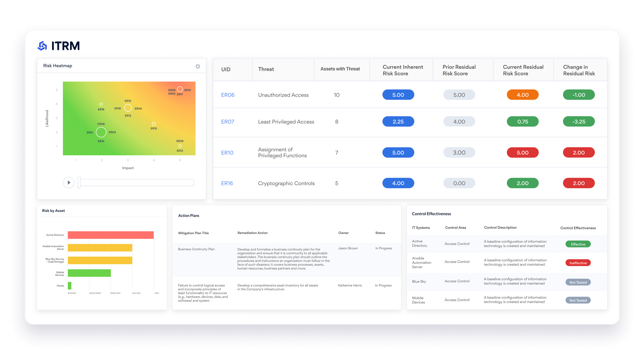644x354 pixels.
Task: Click the 2.25 inherent risk badge
Action: (398, 122)
